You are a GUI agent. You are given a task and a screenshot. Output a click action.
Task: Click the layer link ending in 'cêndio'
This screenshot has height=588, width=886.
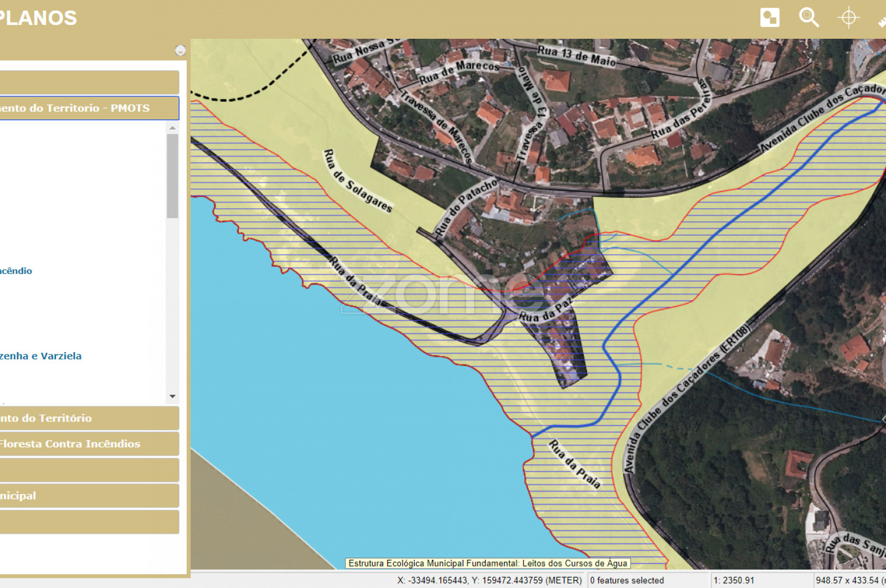click(x=16, y=271)
